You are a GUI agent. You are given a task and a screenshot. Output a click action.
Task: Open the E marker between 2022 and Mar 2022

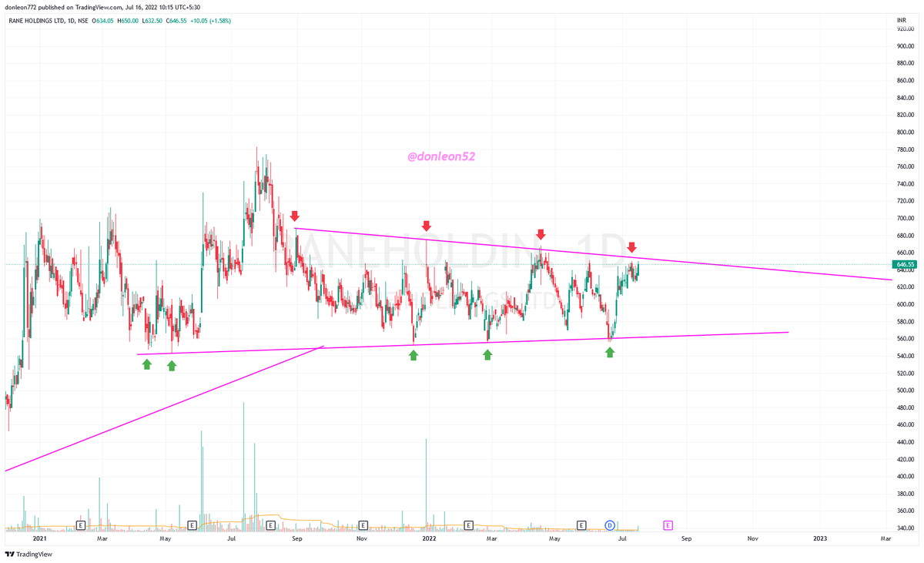pos(467,525)
